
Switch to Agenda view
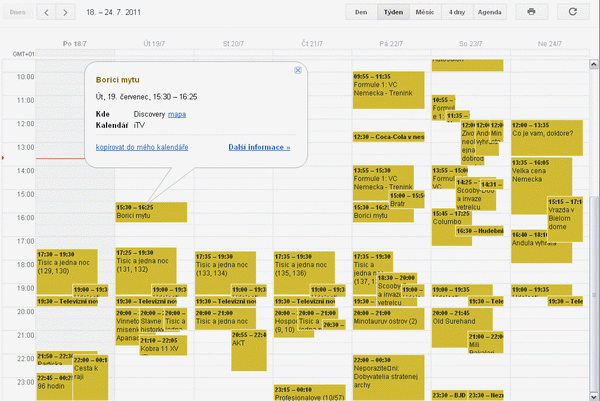[490, 12]
